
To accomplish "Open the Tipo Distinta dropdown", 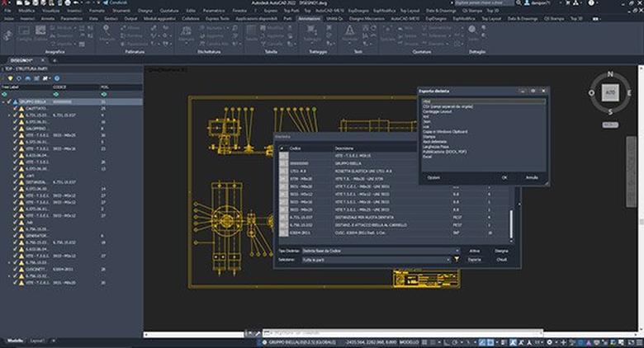I will [x=379, y=250].
